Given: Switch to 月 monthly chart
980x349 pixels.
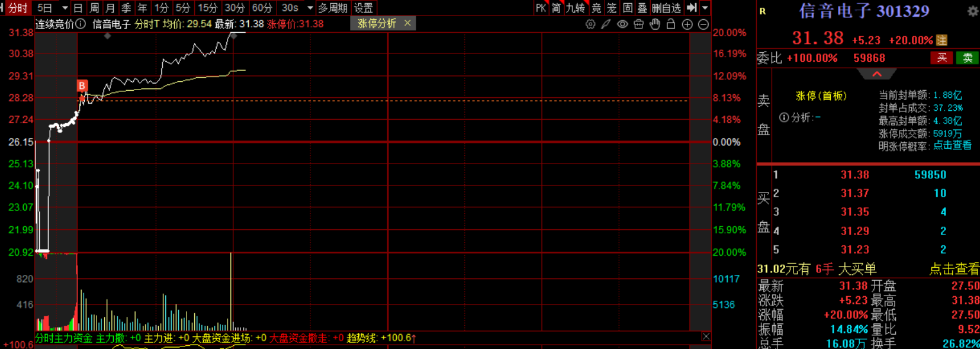Looking at the screenshot, I should [x=110, y=8].
